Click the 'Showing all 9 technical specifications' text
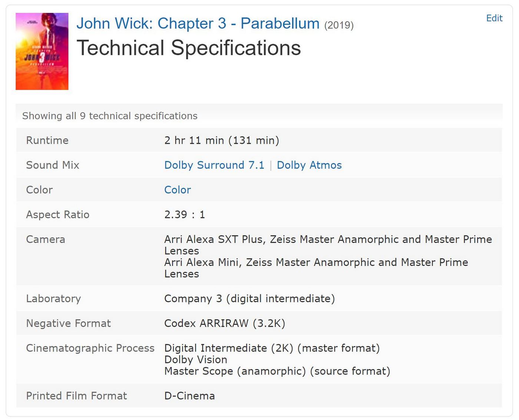Viewport: 519px width, 420px height. [110, 116]
